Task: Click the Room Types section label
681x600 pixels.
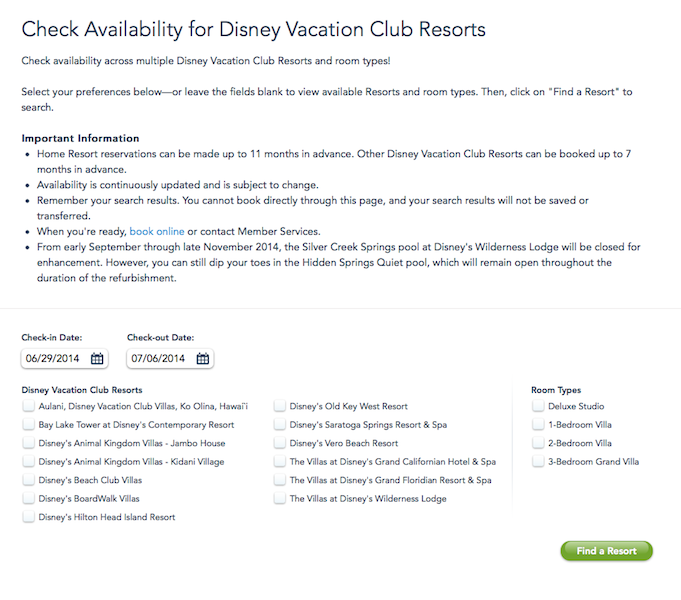Action: tap(556, 390)
